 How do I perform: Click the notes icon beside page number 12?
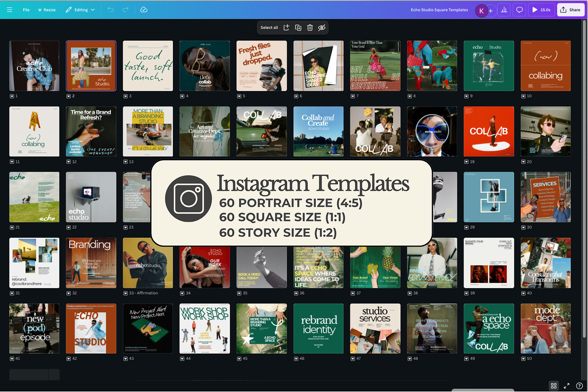[69, 162]
